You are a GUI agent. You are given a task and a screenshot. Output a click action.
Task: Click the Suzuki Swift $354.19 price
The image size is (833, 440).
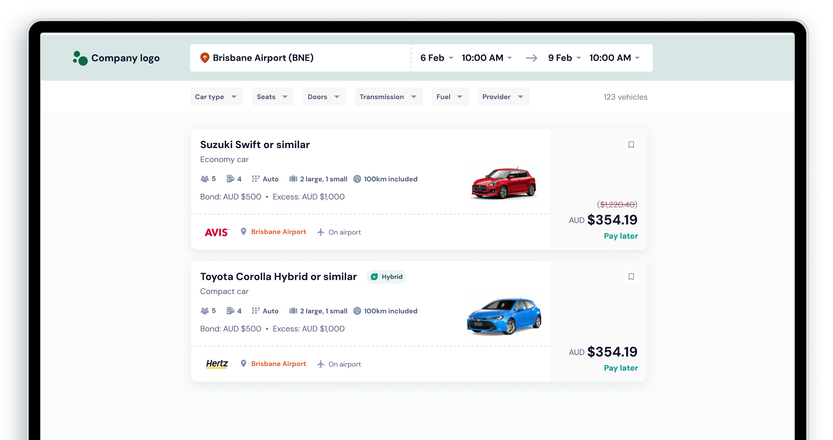pos(612,220)
